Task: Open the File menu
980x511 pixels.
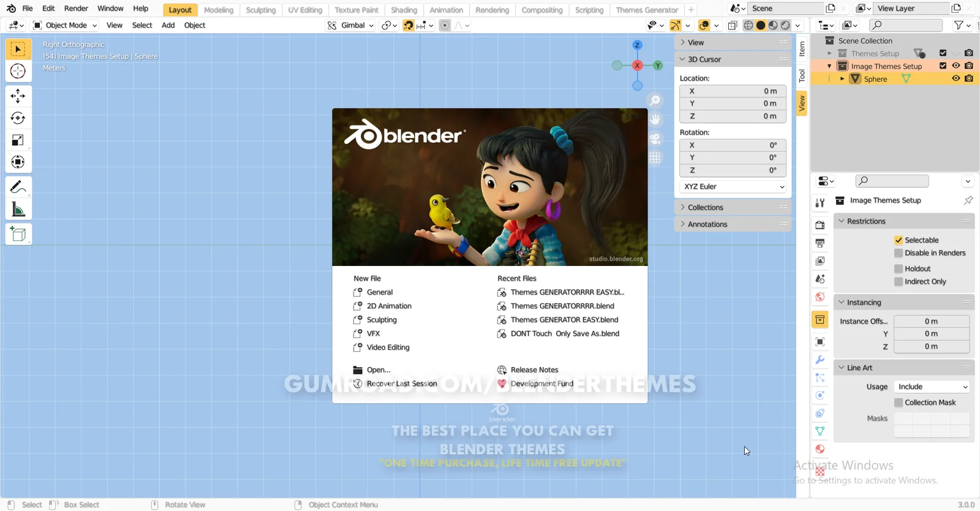Action: pyautogui.click(x=28, y=9)
